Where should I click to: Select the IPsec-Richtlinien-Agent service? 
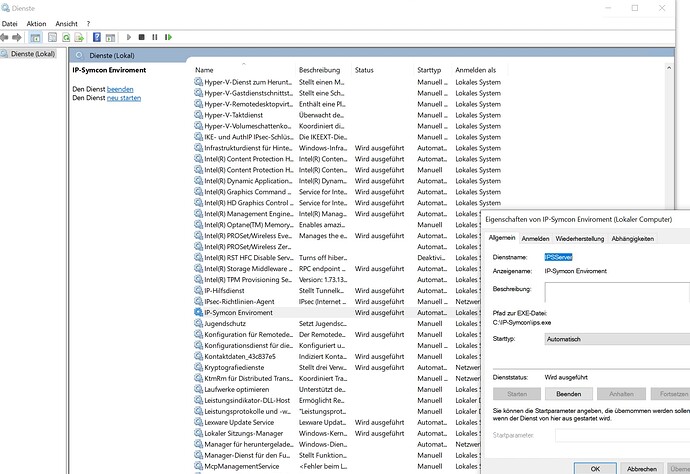(x=337, y=301)
